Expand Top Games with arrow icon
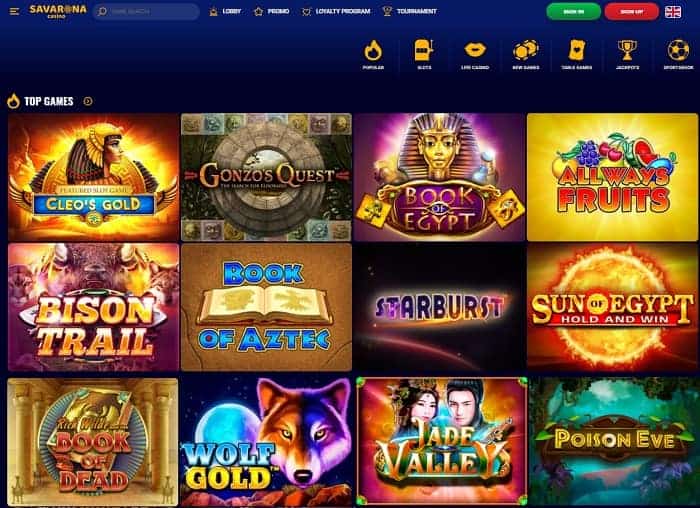The height and width of the screenshot is (508, 700). pos(88,101)
